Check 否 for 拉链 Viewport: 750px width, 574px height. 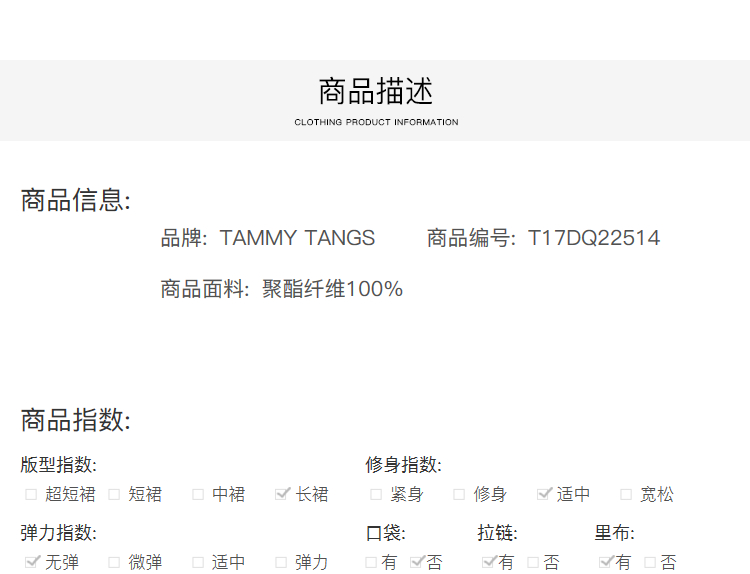(533, 562)
